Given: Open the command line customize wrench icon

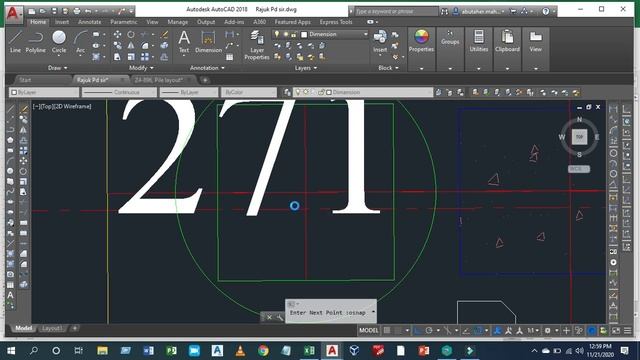Looking at the screenshot, I should pyautogui.click(x=280, y=317).
